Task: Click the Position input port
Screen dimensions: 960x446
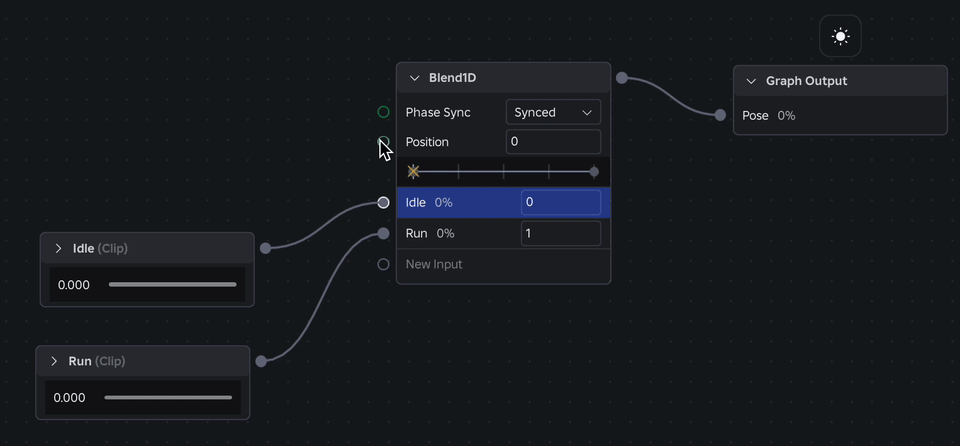Action: (x=383, y=142)
